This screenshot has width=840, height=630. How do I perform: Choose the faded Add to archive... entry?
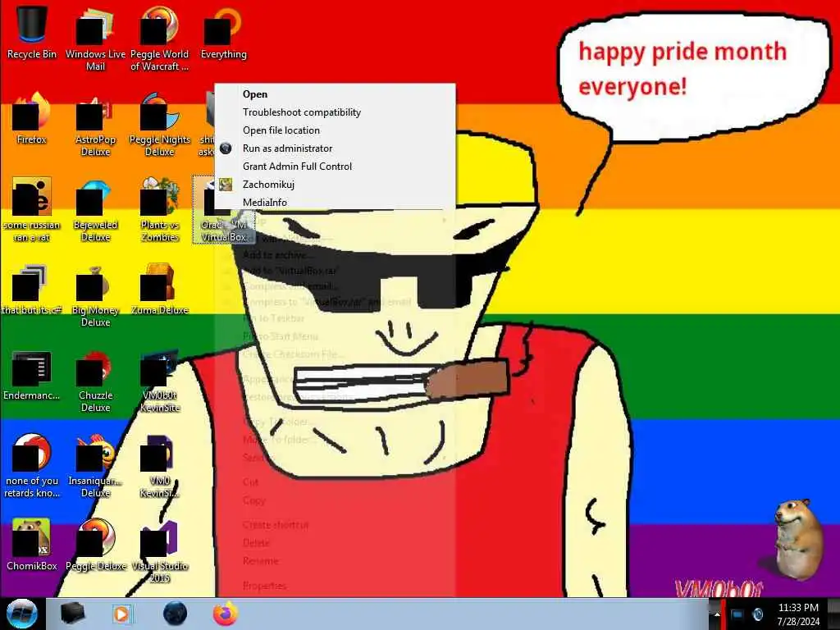click(x=336, y=255)
